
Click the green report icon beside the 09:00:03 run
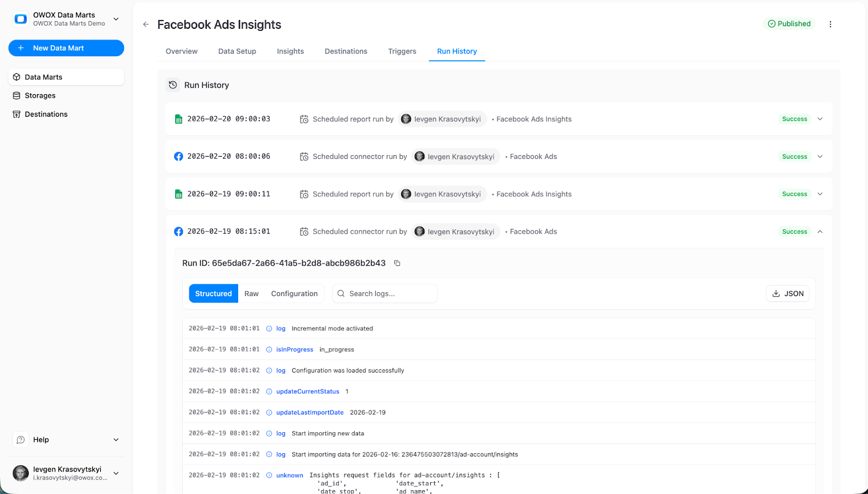point(178,119)
